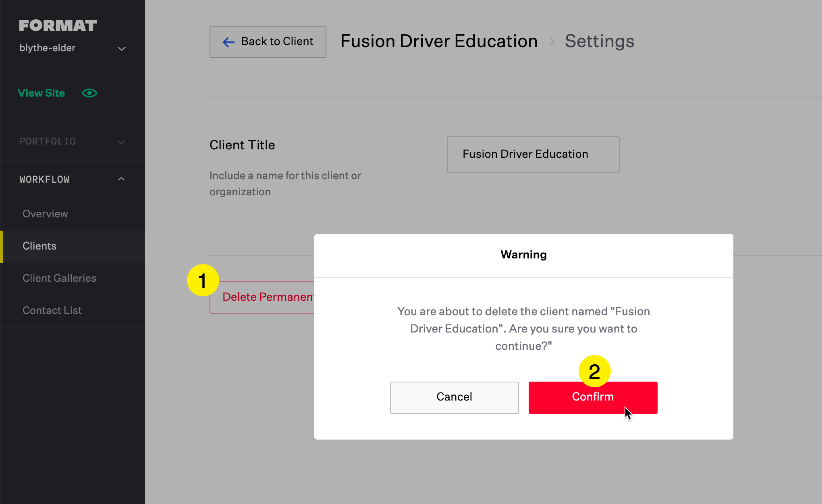Confirm deleting the client

tap(593, 398)
